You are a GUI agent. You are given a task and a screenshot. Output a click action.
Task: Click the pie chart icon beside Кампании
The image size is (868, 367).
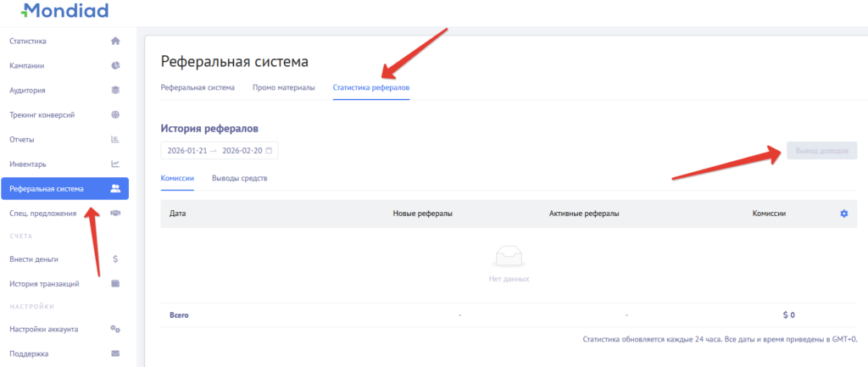[x=115, y=65]
